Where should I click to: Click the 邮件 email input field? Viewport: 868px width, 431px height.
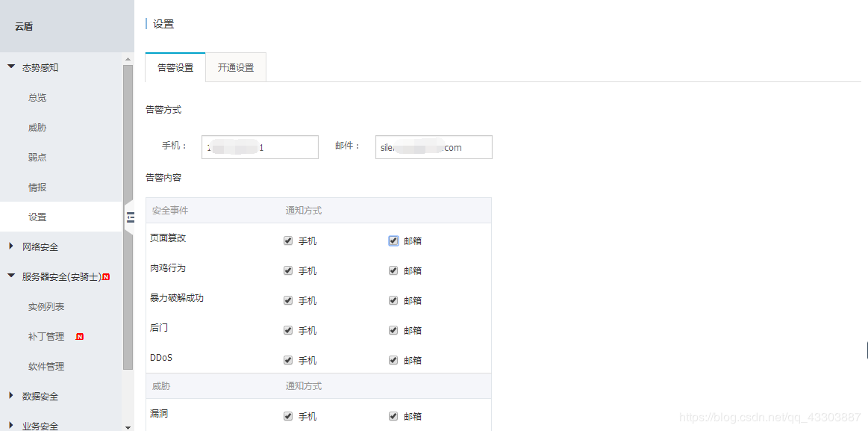tap(434, 147)
